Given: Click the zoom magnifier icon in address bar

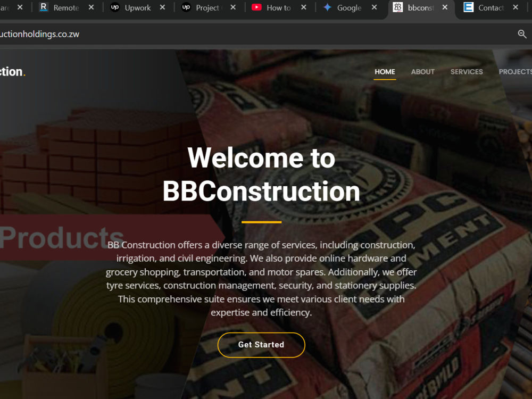Looking at the screenshot, I should tap(522, 34).
